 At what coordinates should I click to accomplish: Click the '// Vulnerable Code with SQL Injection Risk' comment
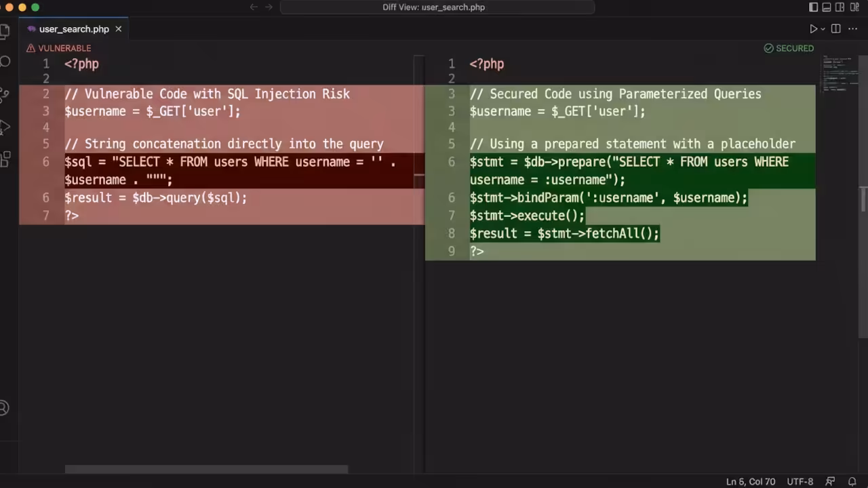tap(208, 94)
